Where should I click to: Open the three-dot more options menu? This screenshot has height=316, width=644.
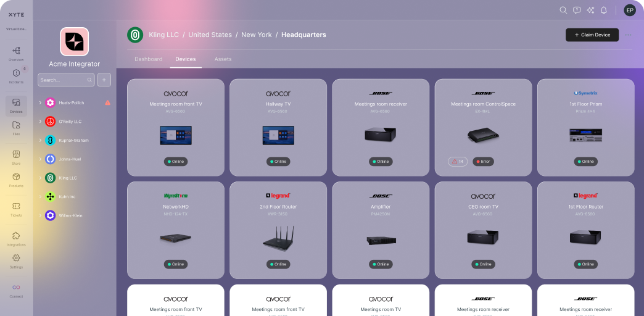click(629, 35)
